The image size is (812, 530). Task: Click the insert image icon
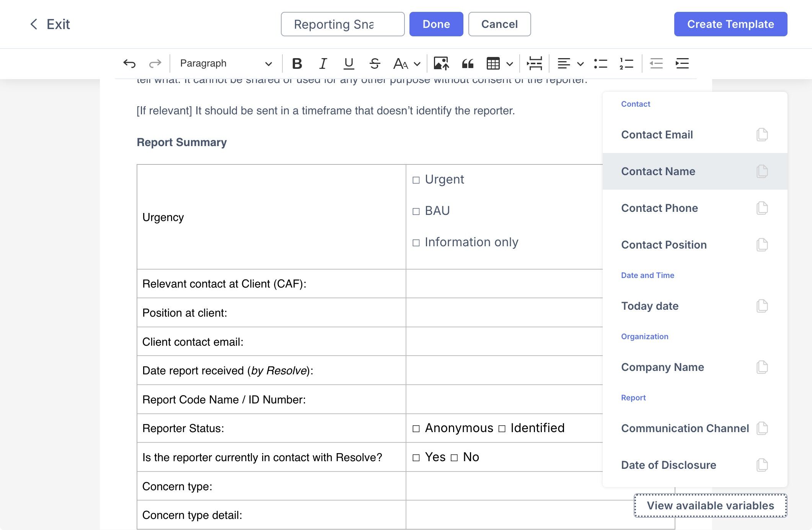[x=441, y=63]
